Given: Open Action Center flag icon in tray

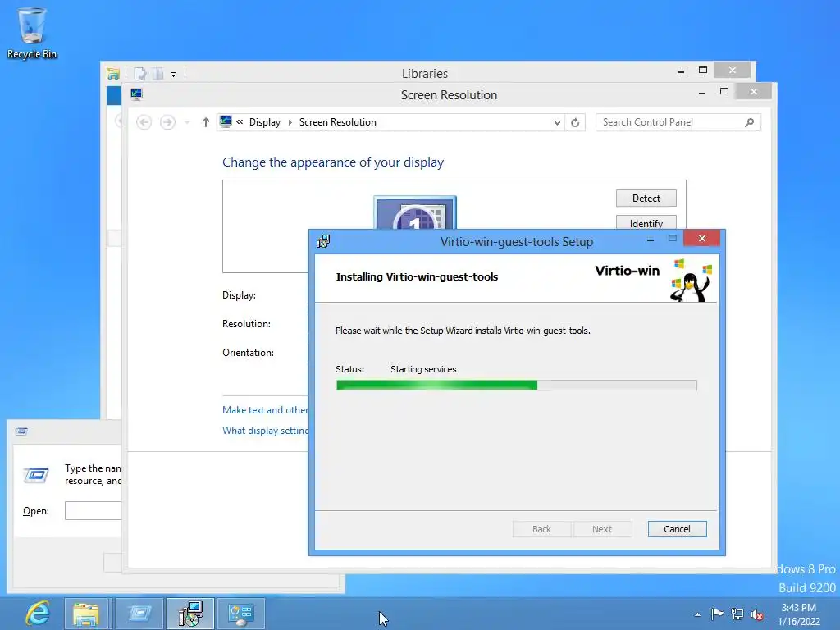Looking at the screenshot, I should [717, 614].
